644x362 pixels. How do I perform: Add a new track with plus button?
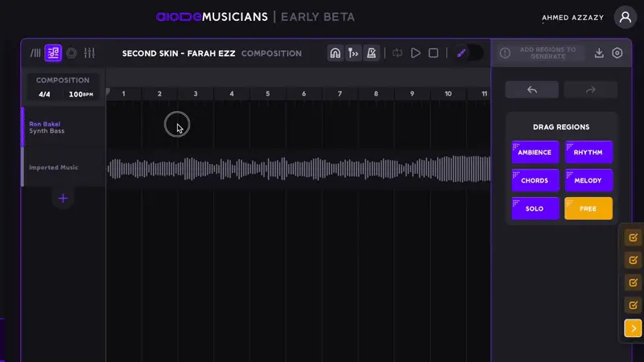(63, 198)
